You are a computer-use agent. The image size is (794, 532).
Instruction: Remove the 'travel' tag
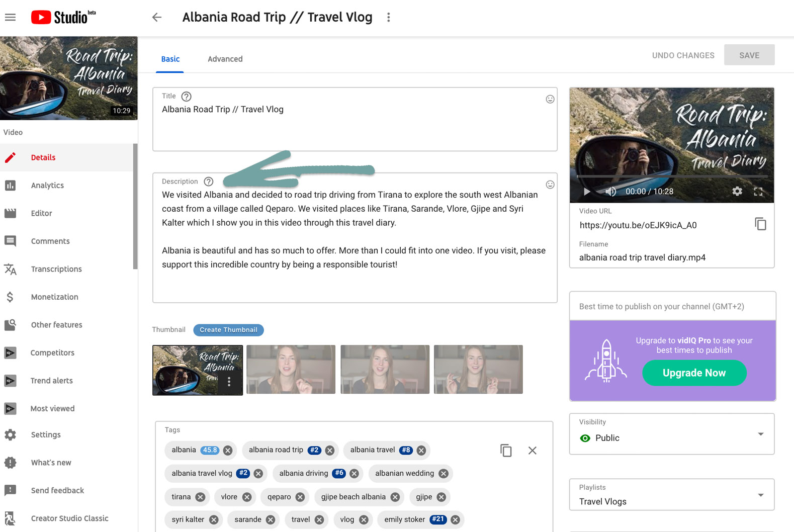tap(319, 520)
